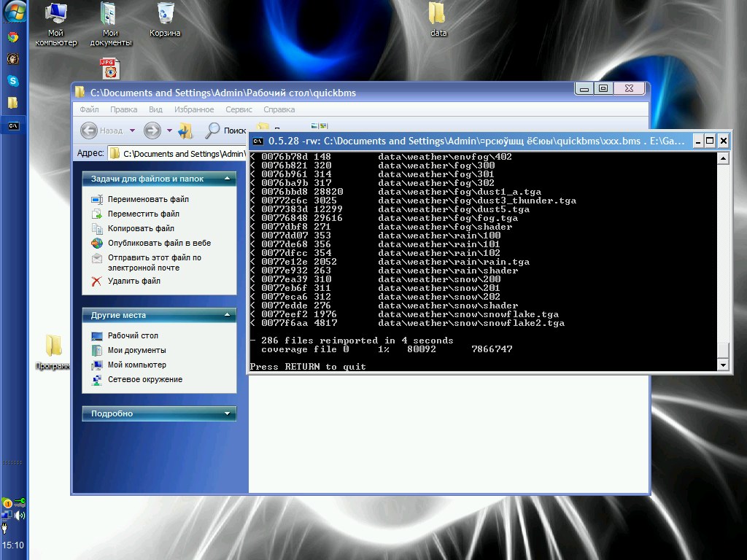Image resolution: width=747 pixels, height=560 pixels.
Task: Open the data folder on the desktop
Action: click(438, 20)
